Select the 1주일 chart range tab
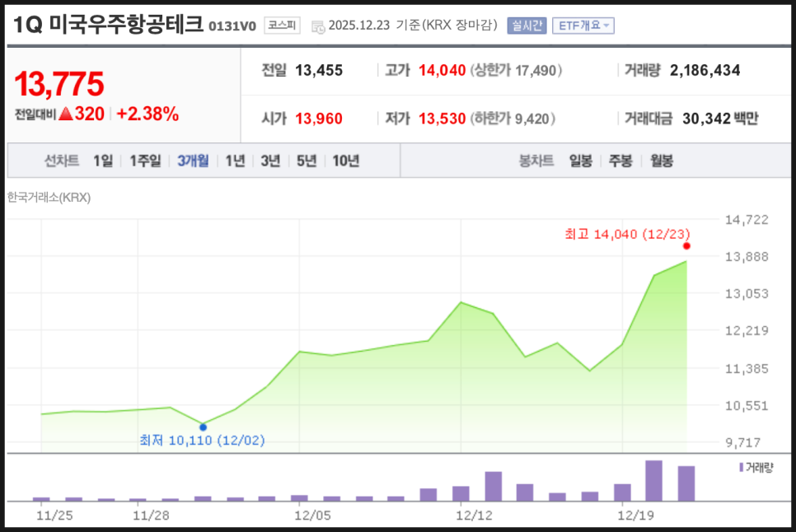This screenshot has height=532, width=796. click(x=145, y=161)
